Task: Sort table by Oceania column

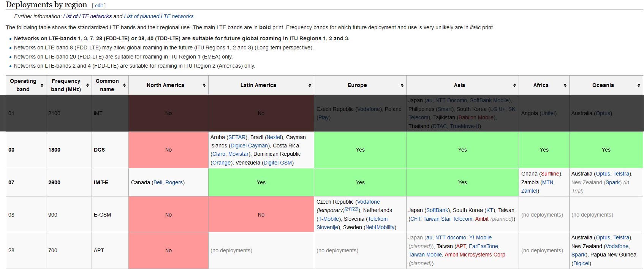Action: 639,85
